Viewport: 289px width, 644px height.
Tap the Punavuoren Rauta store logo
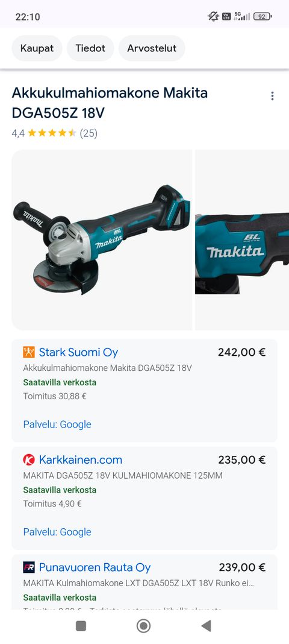29,567
